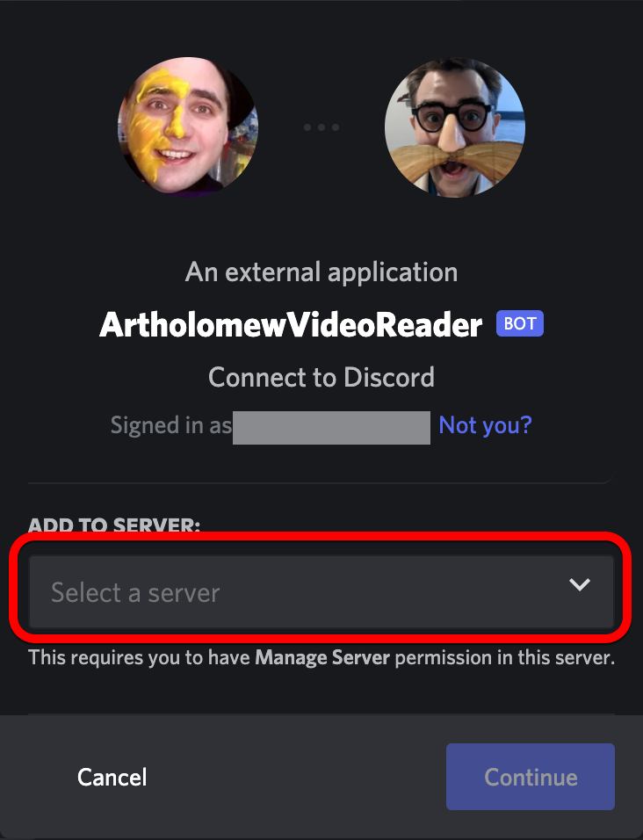Cancel the bot authorization
643x840 pixels.
(112, 778)
